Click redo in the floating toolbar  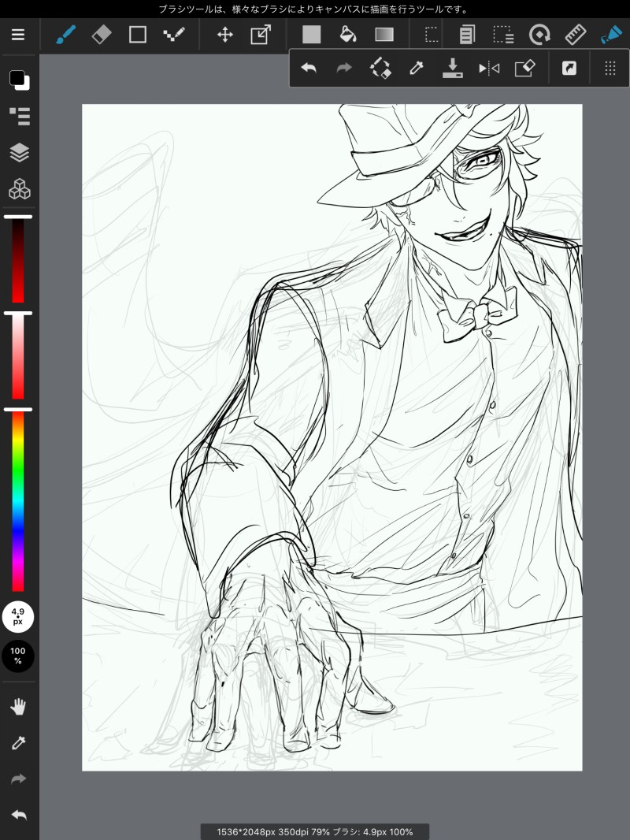point(343,68)
